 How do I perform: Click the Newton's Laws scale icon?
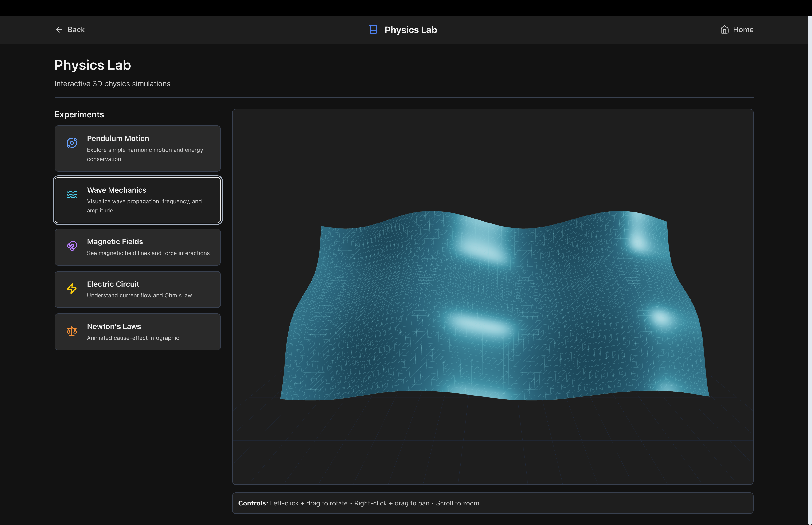pyautogui.click(x=72, y=331)
